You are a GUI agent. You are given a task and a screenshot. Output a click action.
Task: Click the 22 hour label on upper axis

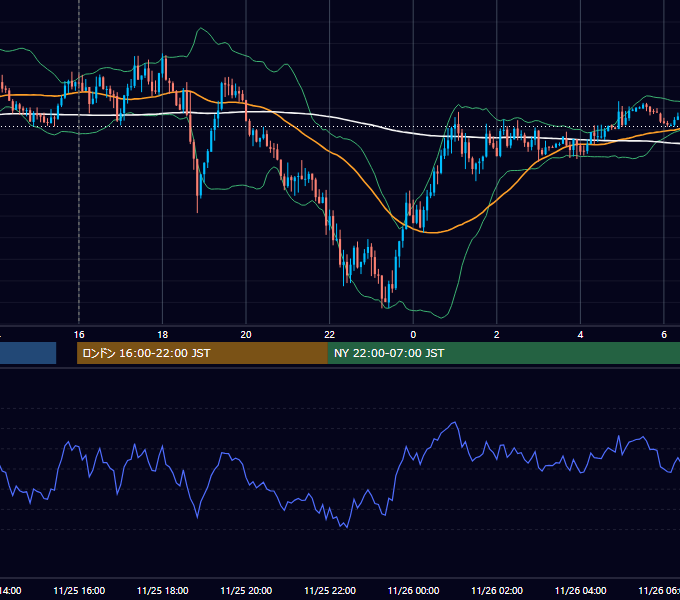click(330, 334)
